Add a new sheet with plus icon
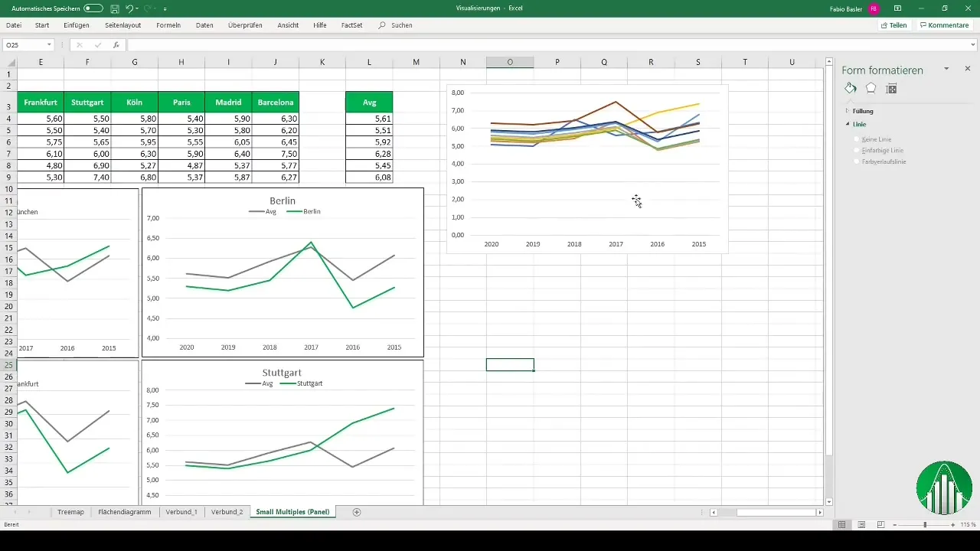Viewport: 980px width, 551px height. (357, 512)
